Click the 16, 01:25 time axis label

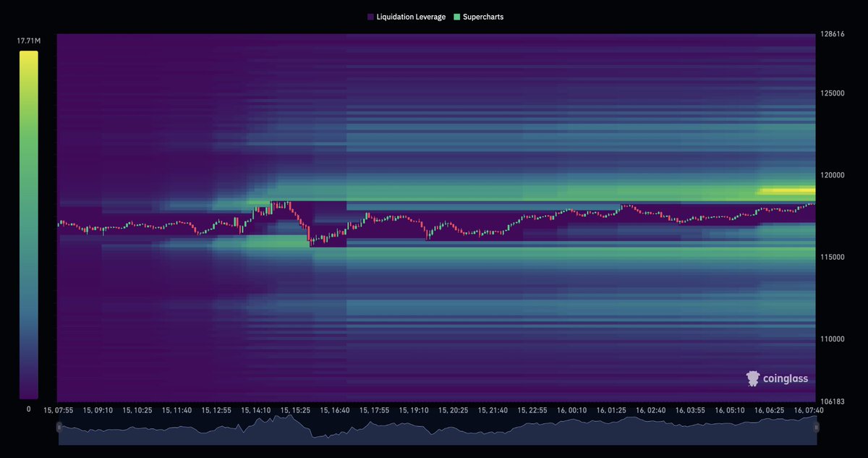[612, 410]
